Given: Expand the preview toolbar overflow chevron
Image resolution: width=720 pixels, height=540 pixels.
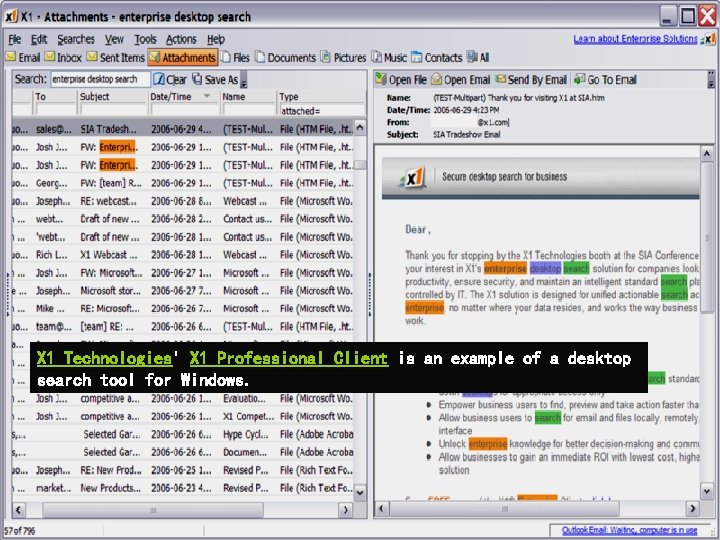Looking at the screenshot, I should coord(711,79).
